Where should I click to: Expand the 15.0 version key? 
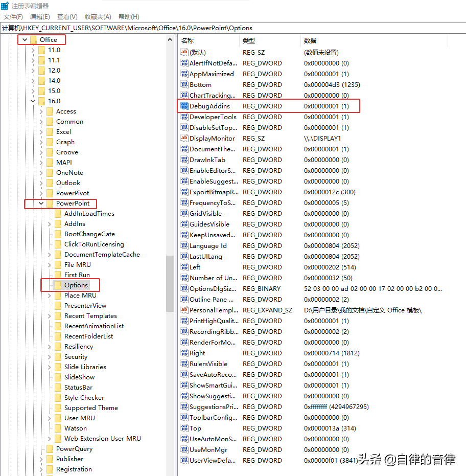click(x=33, y=91)
